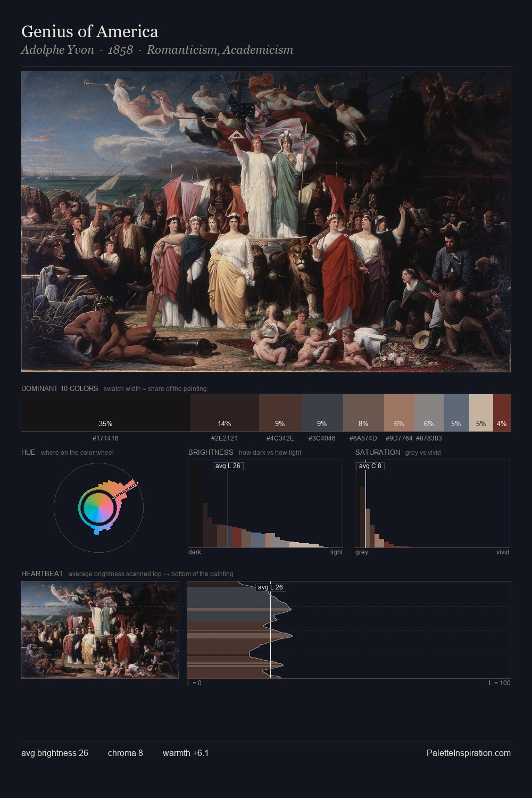Click the 'L = 100' axis label
The height and width of the screenshot is (798, 532).
click(x=500, y=683)
